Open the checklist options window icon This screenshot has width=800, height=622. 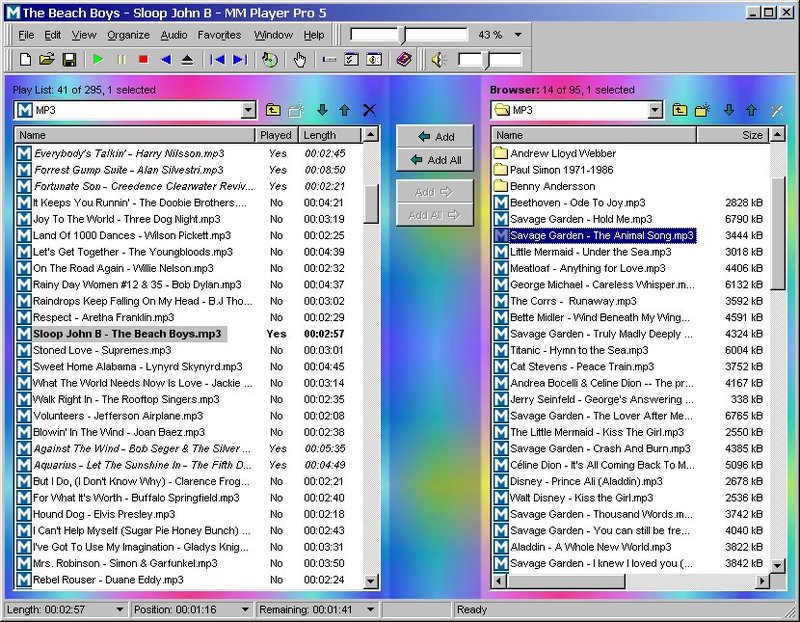(351, 60)
